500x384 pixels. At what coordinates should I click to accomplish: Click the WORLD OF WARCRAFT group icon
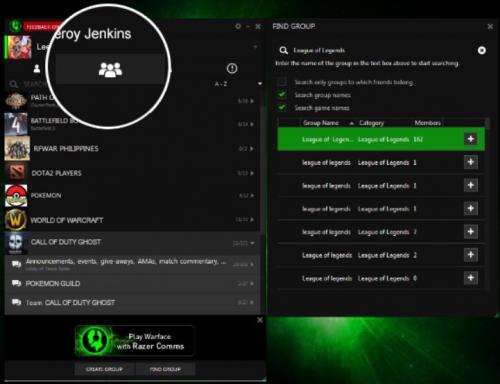[16, 220]
